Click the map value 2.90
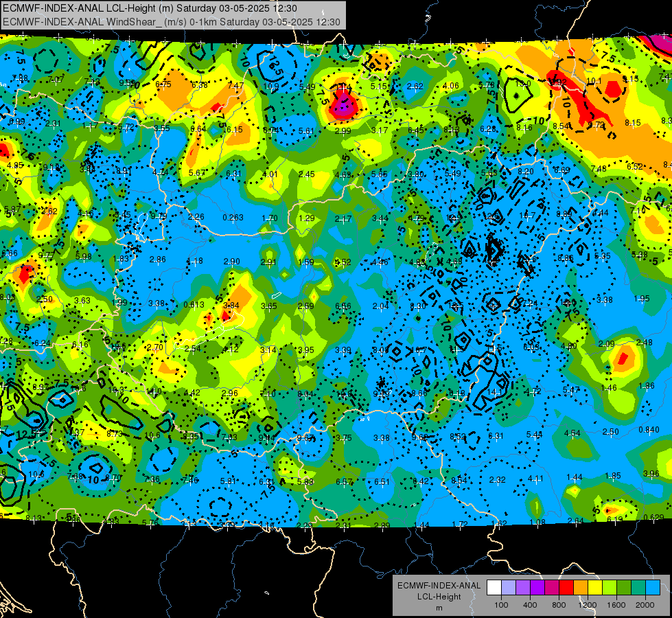The width and height of the screenshot is (672, 618). [x=232, y=261]
